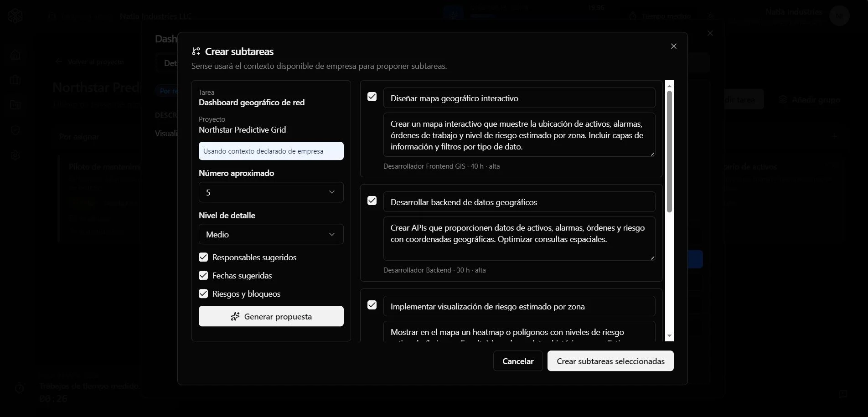
Task: Click 'Volver al proyecto' link in background
Action: [x=90, y=62]
